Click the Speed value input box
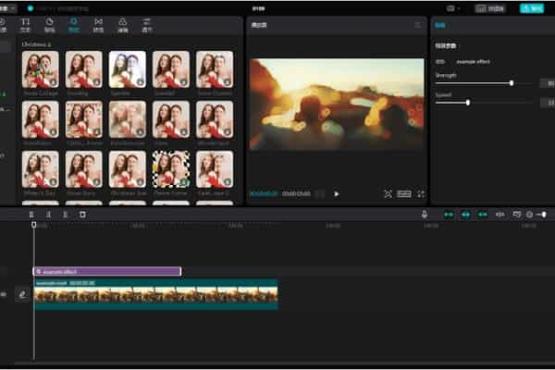 point(548,103)
